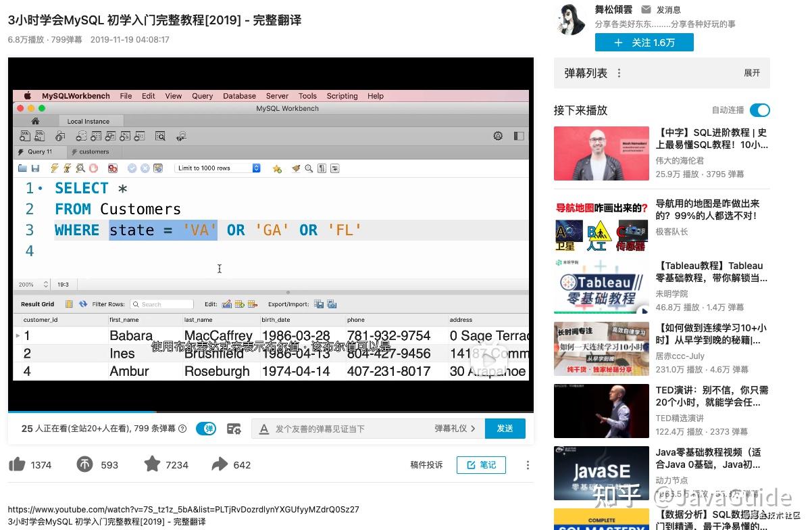Toggle the 弹幕 danmaku display switch

205,429
